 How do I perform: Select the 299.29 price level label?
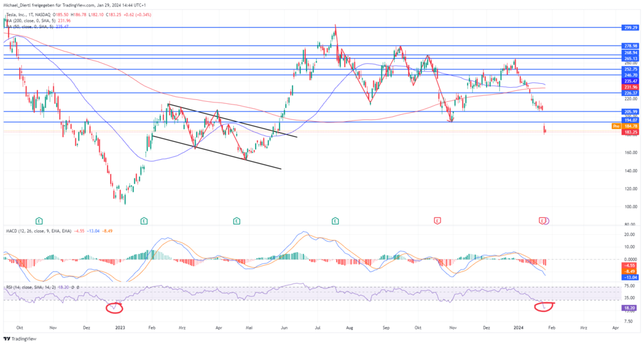[630, 28]
